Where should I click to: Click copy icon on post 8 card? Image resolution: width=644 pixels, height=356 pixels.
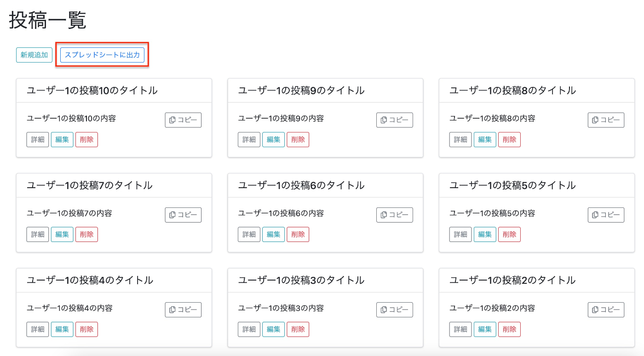[595, 120]
